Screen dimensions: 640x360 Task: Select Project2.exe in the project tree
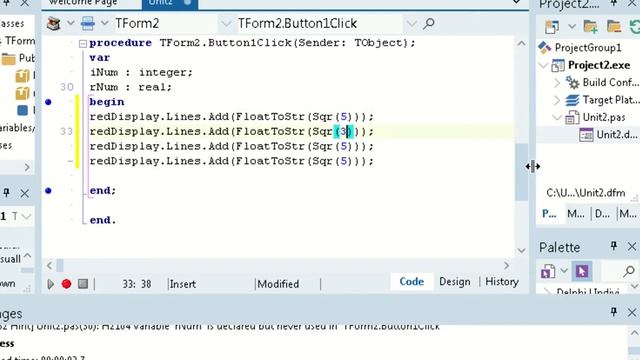(599, 65)
